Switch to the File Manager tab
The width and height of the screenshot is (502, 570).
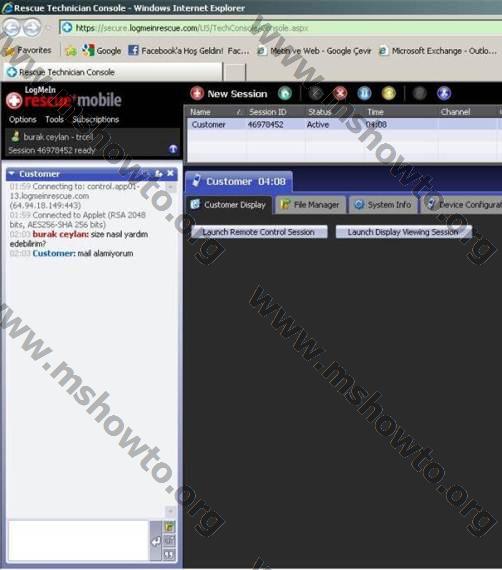(311, 205)
